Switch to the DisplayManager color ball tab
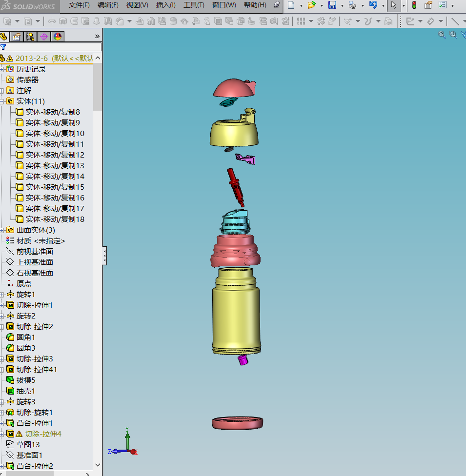466x476 pixels. coord(58,37)
